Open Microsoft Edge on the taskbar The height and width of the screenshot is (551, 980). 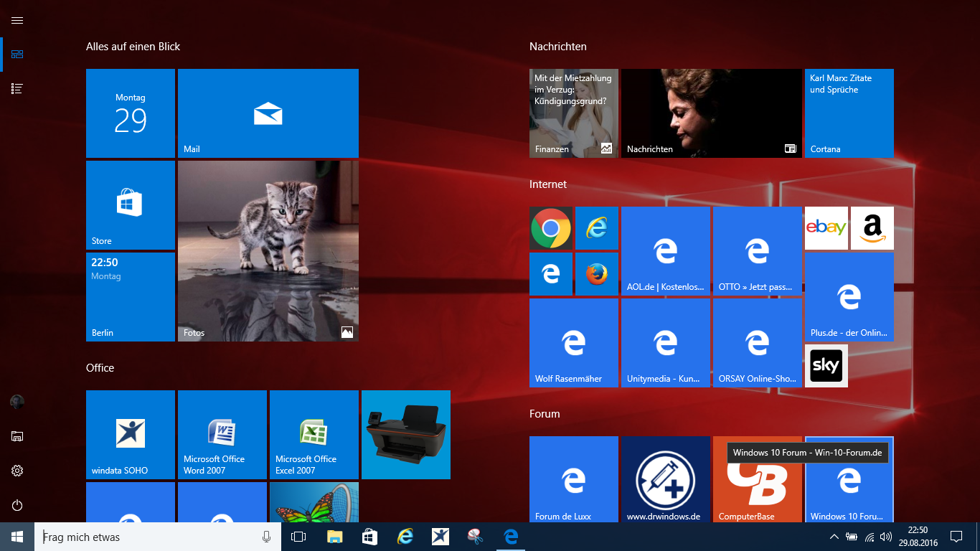point(511,537)
